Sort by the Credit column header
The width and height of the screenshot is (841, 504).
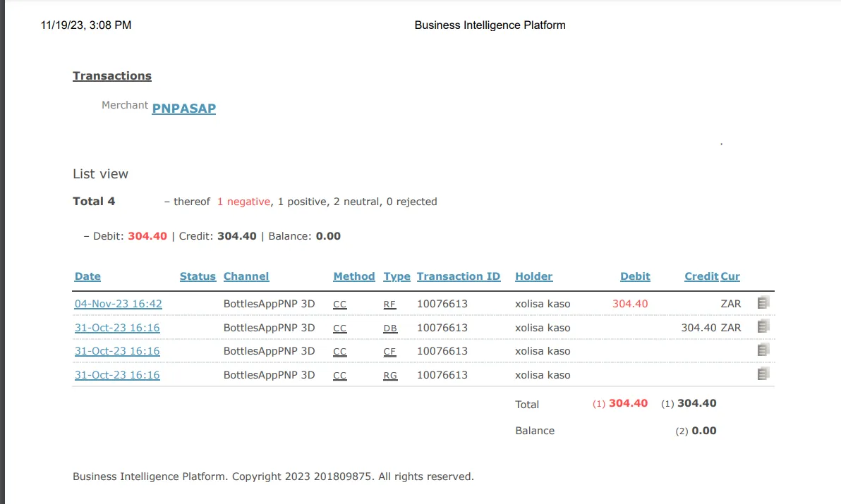click(701, 276)
